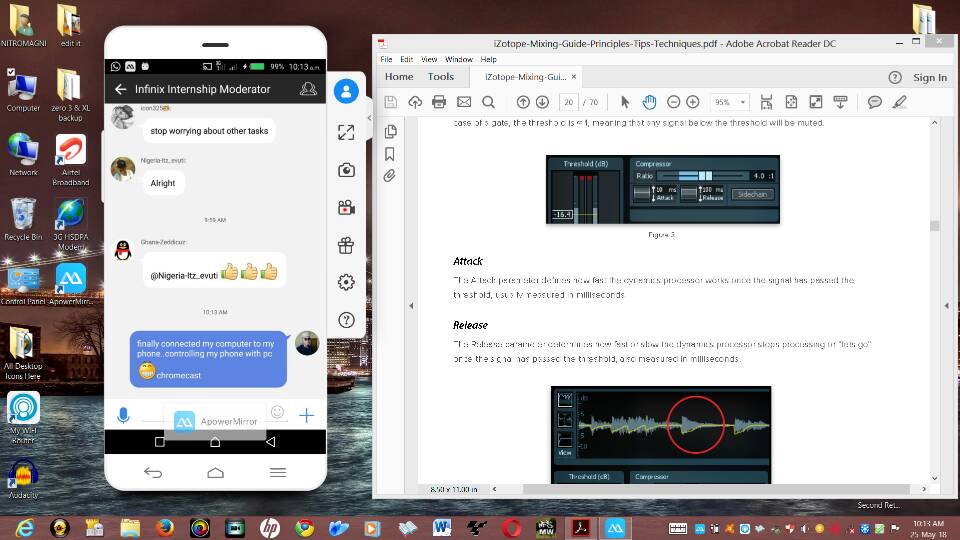Click the highlight pen icon in Acrobat

[899, 102]
